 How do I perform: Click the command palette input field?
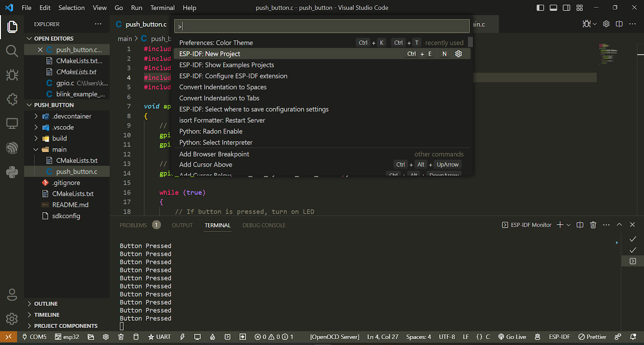coord(322,26)
